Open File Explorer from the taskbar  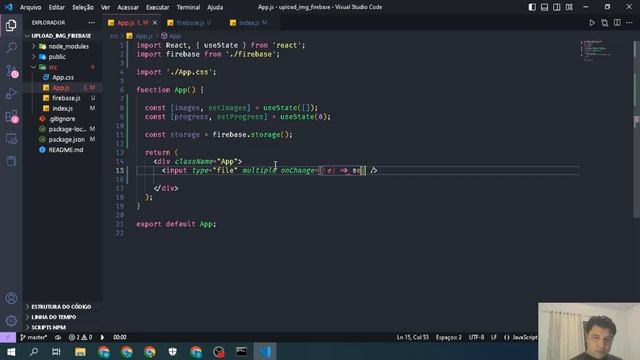pyautogui.click(x=80, y=351)
